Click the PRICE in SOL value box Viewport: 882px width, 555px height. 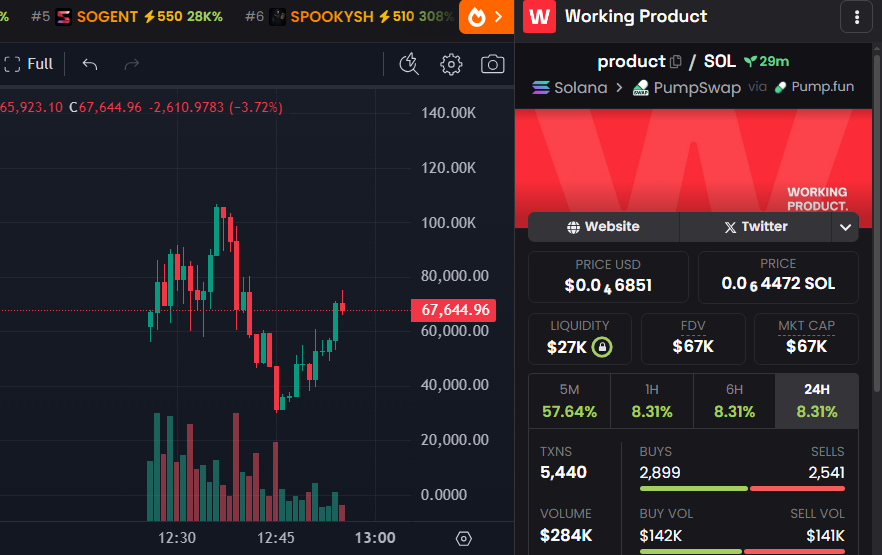click(x=778, y=277)
